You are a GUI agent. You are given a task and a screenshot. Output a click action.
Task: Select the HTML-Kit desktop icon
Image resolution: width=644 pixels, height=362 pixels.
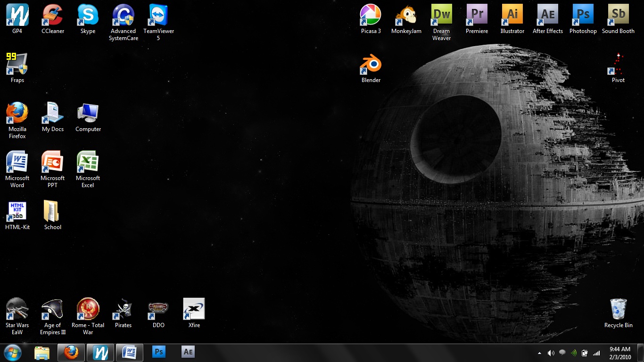click(17, 215)
